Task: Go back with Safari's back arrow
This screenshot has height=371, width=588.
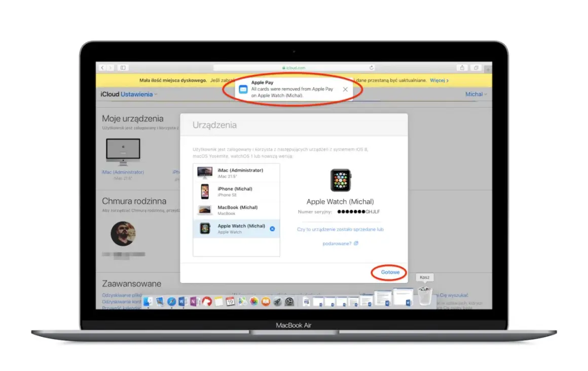Action: pyautogui.click(x=102, y=68)
